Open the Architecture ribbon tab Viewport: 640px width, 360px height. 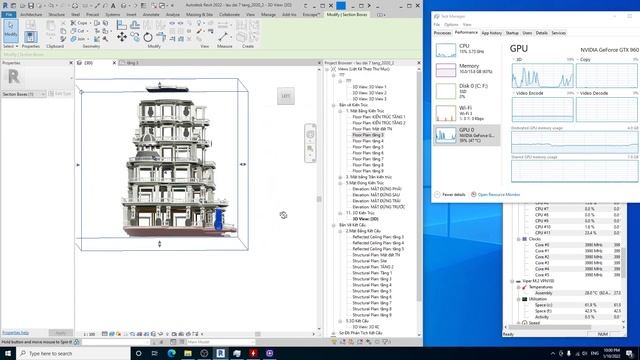click(31, 15)
